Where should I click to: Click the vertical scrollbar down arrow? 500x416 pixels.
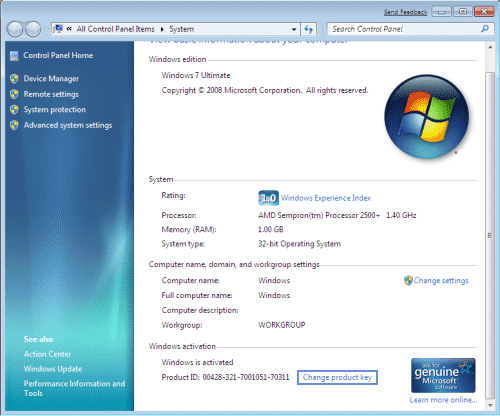pyautogui.click(x=490, y=406)
